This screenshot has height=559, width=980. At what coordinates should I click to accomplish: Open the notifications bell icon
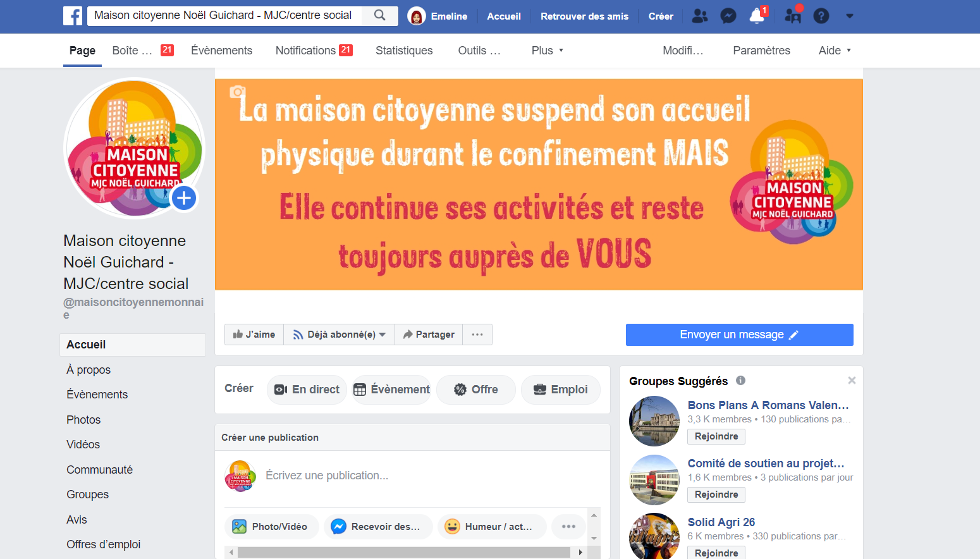click(x=757, y=16)
